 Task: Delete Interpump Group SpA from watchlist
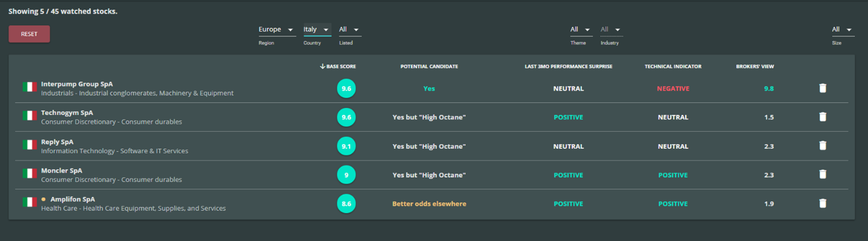823,88
